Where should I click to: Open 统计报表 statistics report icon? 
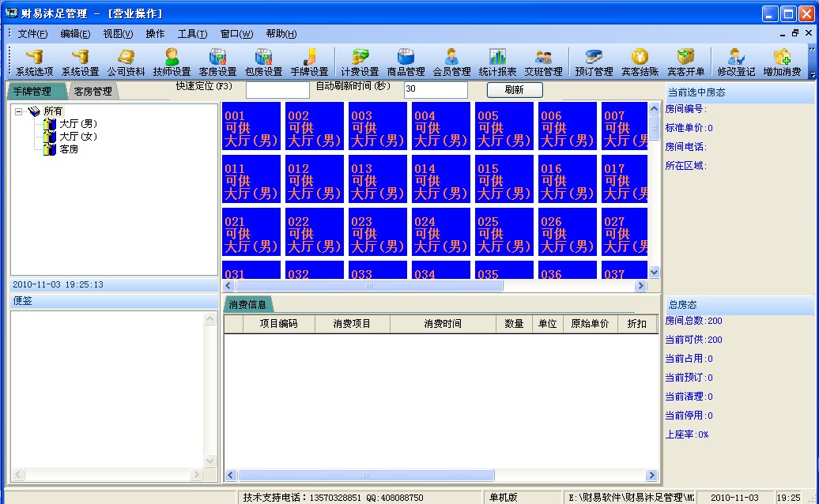coord(498,62)
